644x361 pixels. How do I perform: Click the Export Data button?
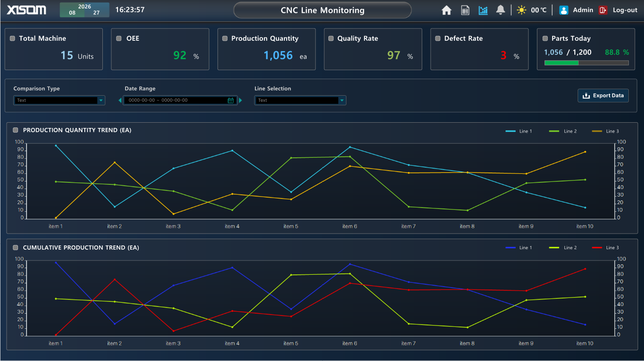coord(603,96)
